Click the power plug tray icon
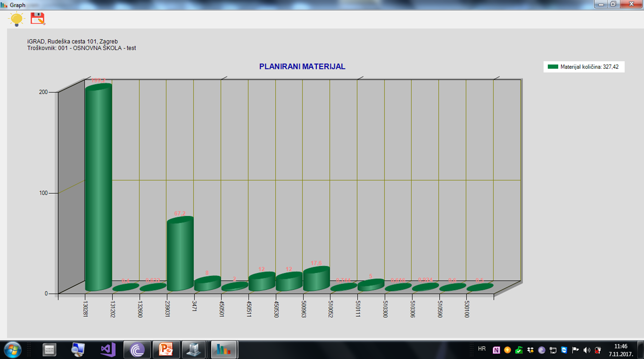 click(598, 350)
